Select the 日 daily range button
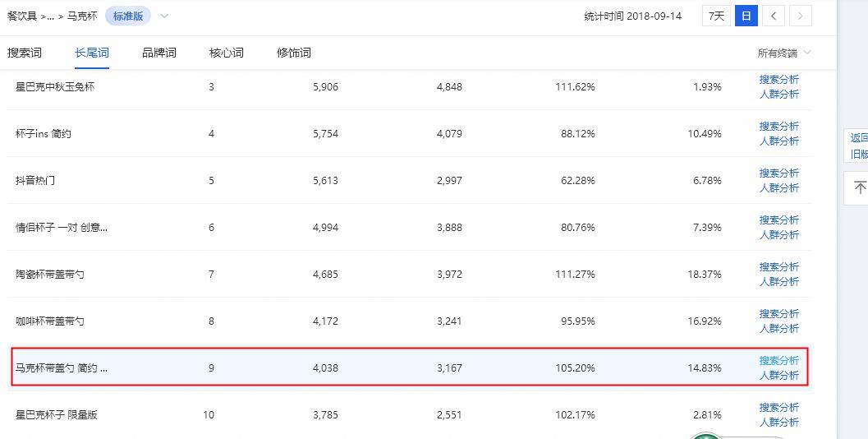 point(746,16)
